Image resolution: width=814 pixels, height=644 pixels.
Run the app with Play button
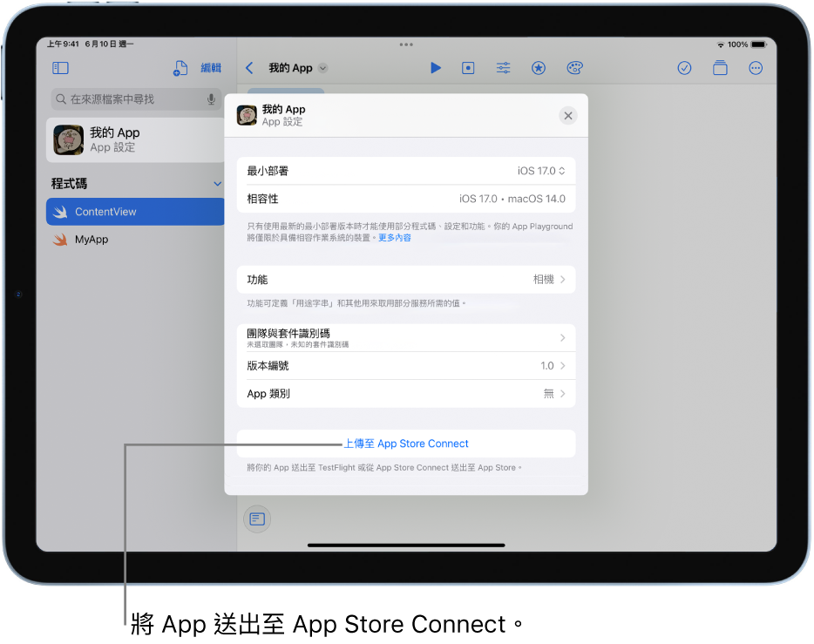[436, 68]
